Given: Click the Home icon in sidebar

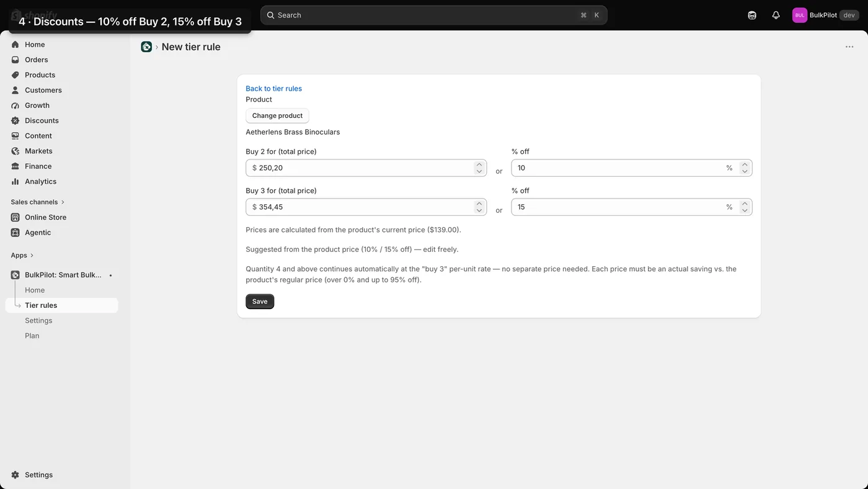Looking at the screenshot, I should [x=15, y=45].
